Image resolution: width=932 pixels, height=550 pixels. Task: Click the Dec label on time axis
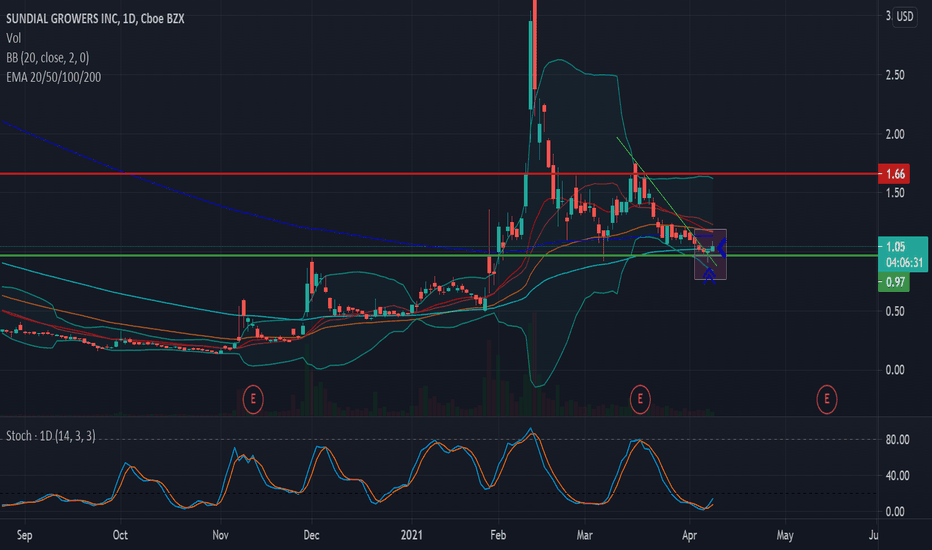311,535
